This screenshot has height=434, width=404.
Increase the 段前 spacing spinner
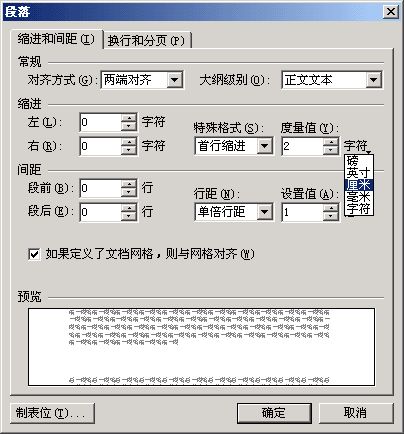pos(129,184)
